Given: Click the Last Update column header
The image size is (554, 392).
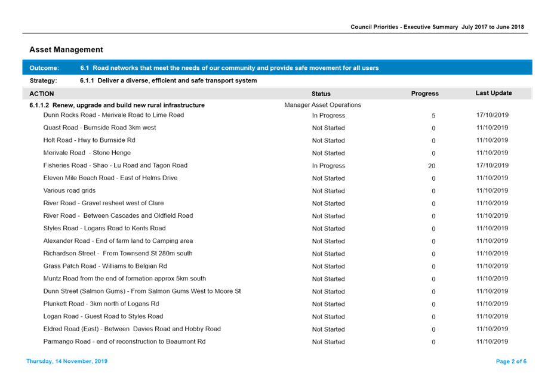Looking at the screenshot, I should (493, 93).
